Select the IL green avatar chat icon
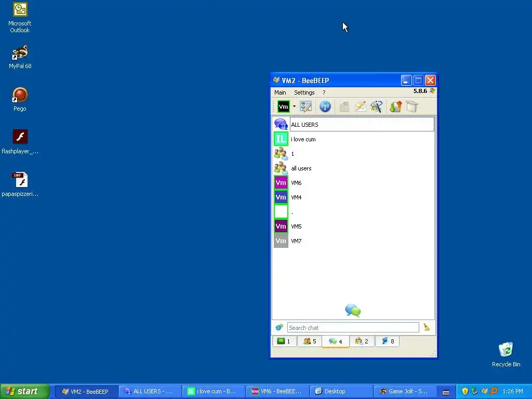This screenshot has height=399, width=532. (x=281, y=139)
